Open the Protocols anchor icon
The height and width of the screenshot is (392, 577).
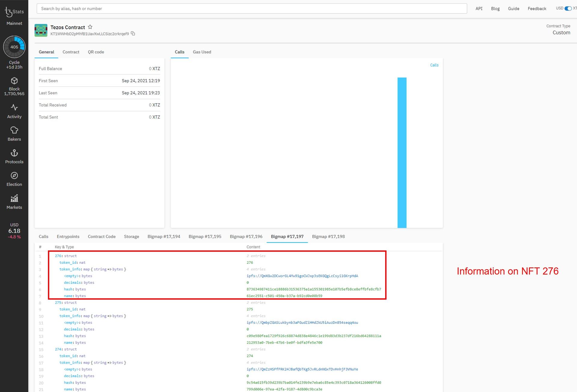[x=14, y=153]
